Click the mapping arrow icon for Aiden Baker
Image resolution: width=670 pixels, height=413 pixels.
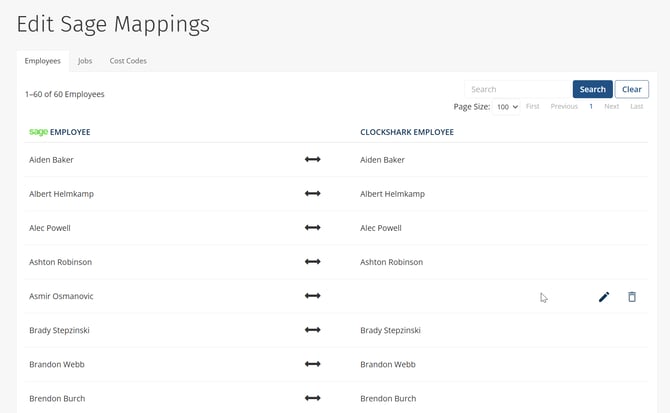click(x=312, y=160)
